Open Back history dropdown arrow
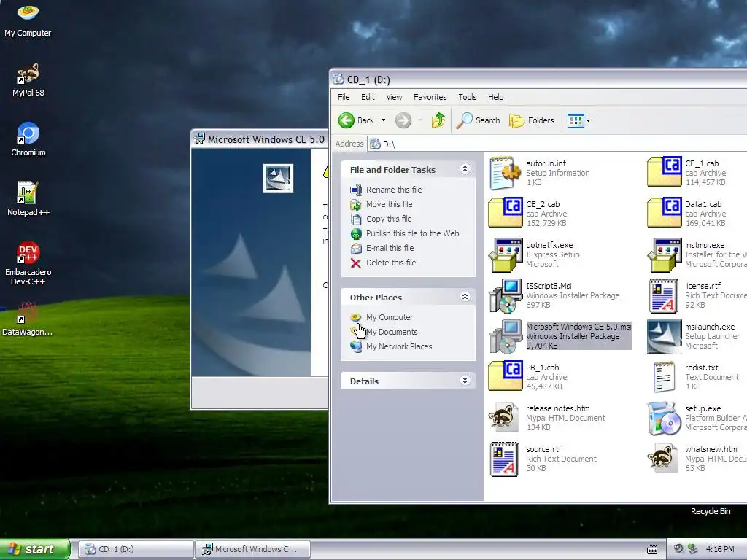The image size is (747, 560). [383, 120]
